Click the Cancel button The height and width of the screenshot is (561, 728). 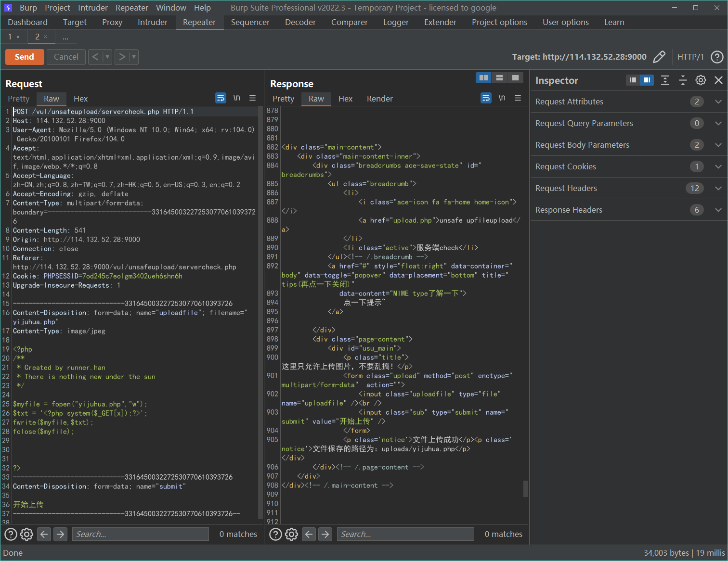click(66, 57)
